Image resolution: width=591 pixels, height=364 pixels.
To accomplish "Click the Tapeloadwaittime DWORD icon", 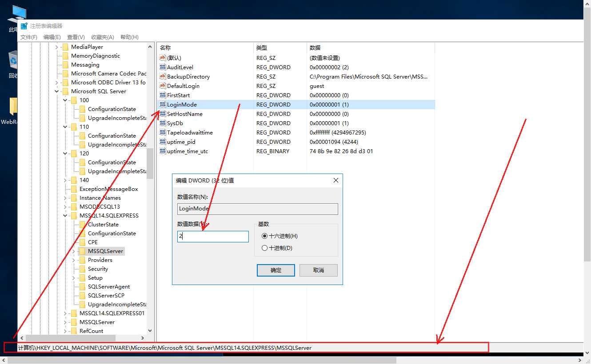I will 163,132.
